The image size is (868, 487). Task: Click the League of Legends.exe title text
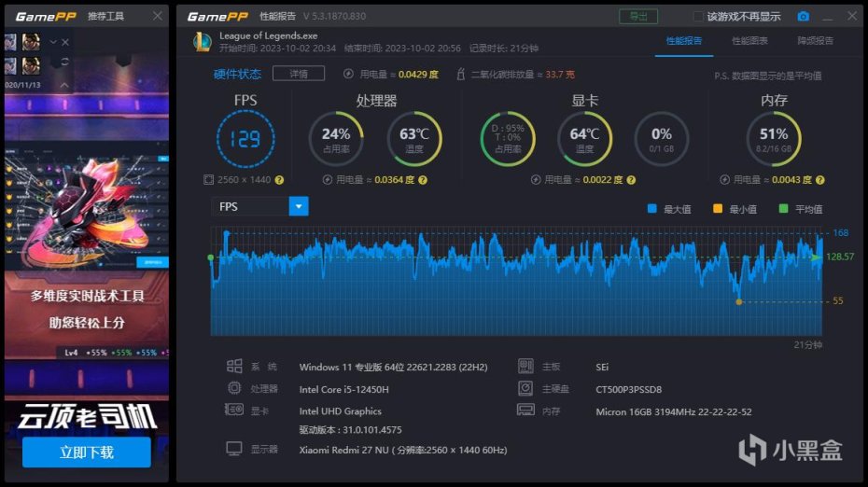click(x=269, y=35)
